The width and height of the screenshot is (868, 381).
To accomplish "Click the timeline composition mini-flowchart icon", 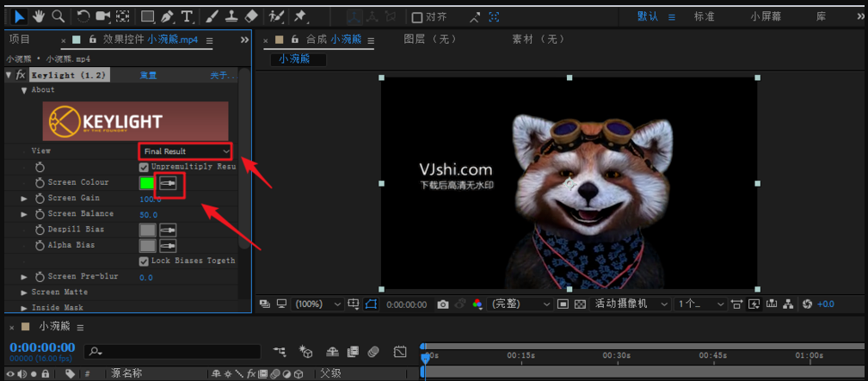I will 280,351.
